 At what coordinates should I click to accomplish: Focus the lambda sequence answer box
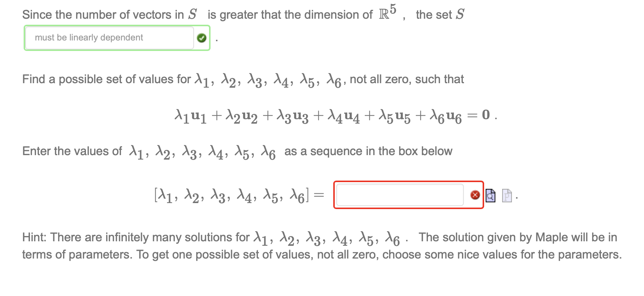tap(400, 195)
